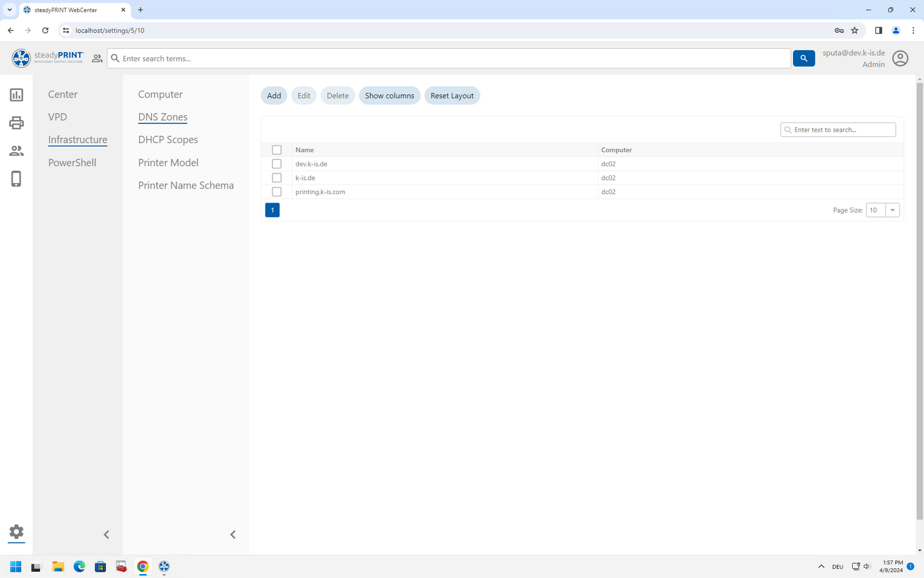Click the vertical page scrollbar

pos(920,302)
